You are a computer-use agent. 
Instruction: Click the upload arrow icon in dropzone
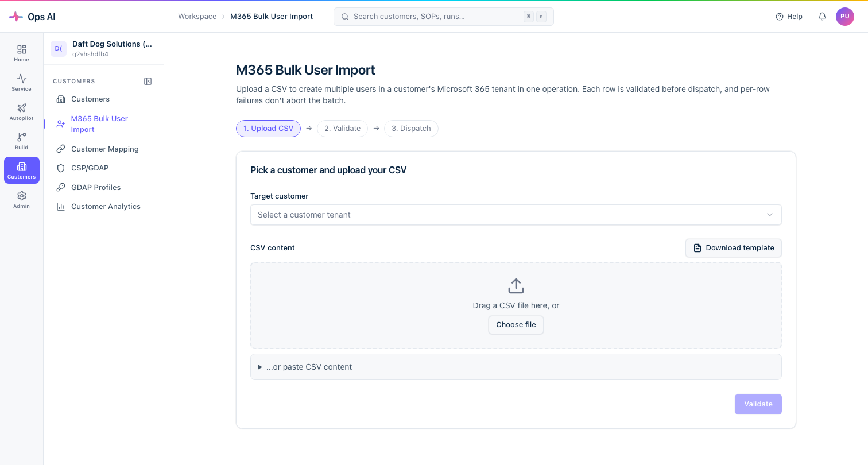516,286
